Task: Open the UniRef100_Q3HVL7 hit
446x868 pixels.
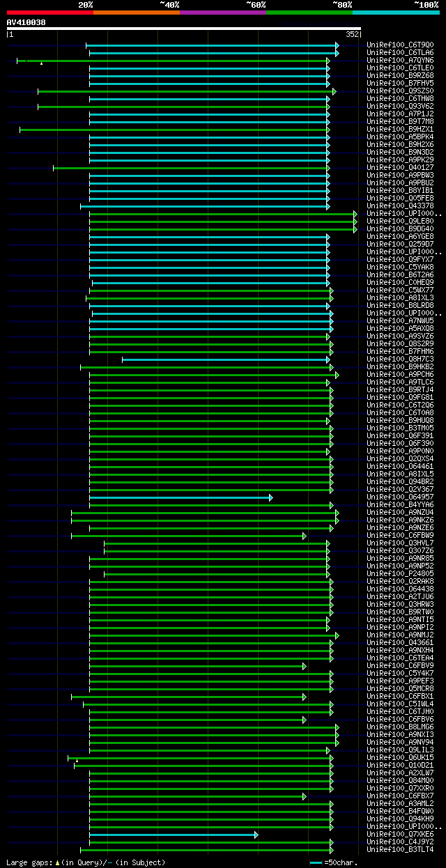Action: point(400,543)
